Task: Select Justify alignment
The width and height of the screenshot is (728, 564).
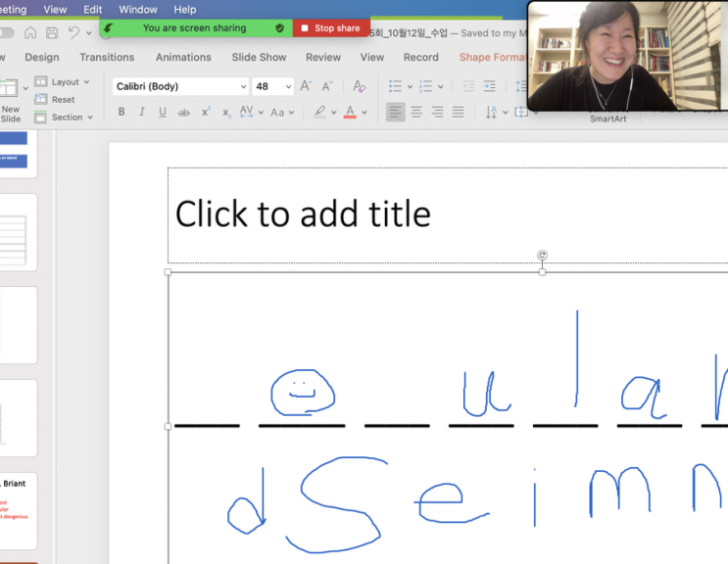Action: 459,112
